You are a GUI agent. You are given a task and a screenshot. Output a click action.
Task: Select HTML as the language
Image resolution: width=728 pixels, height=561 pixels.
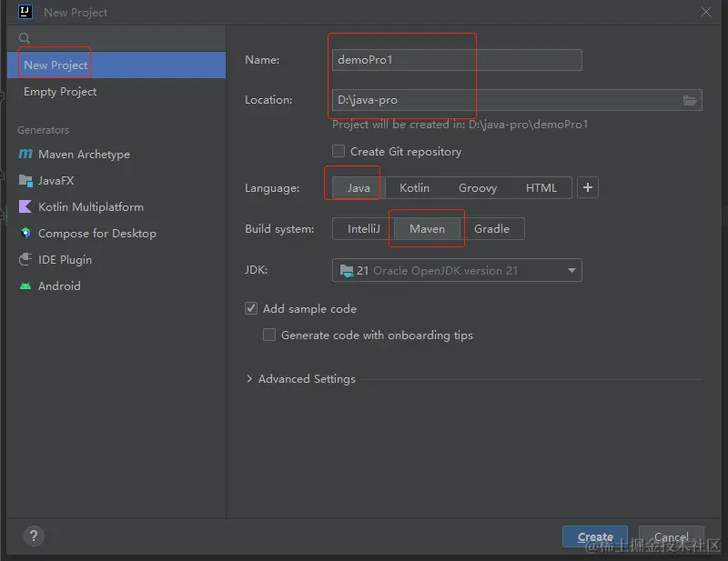coord(541,188)
